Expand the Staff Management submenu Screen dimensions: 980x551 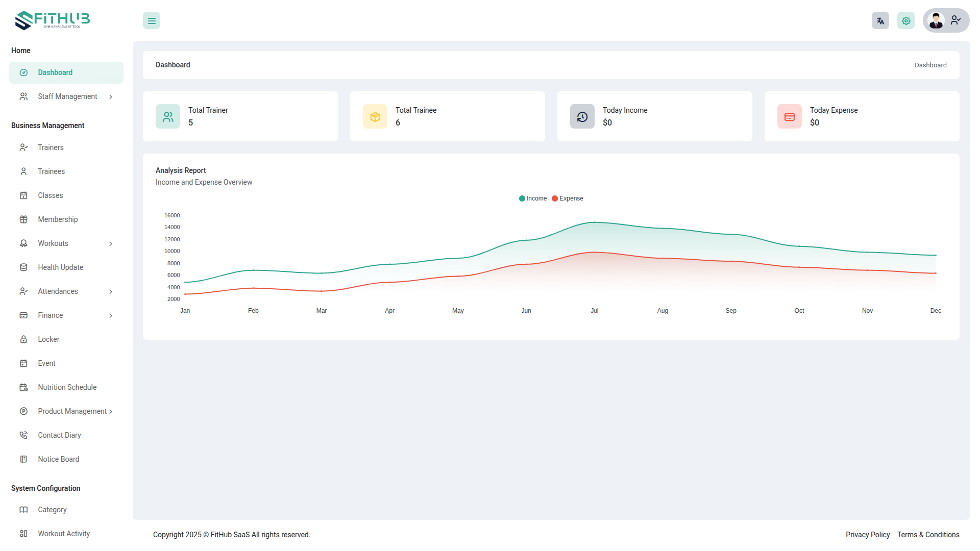click(67, 96)
